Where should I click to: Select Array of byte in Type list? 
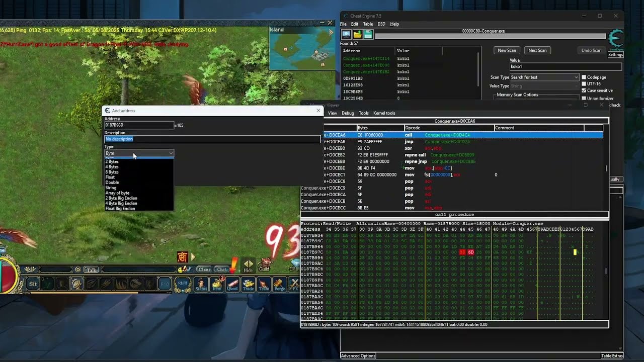coord(139,193)
